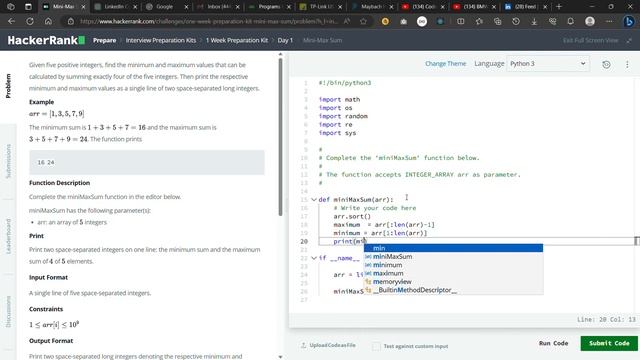Toggle the Test against custom input checkbox

376,346
